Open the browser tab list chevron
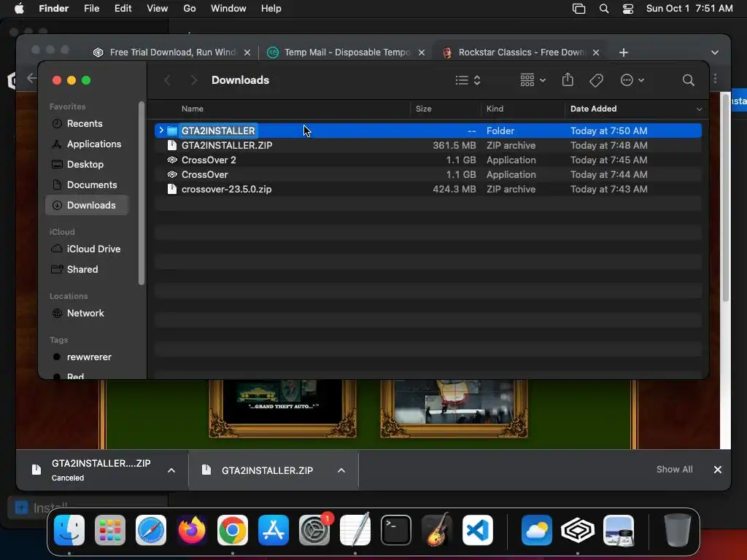 click(714, 52)
